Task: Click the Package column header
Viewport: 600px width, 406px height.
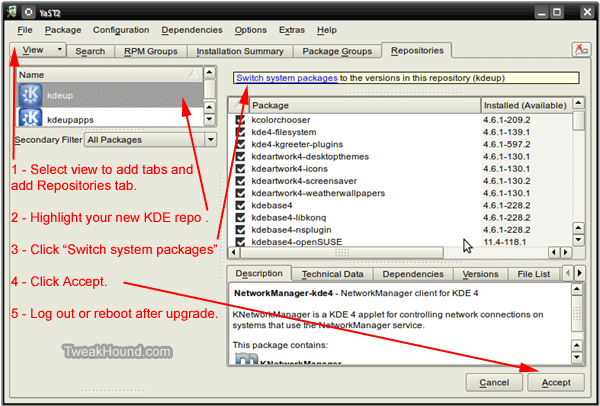Action: click(x=365, y=105)
